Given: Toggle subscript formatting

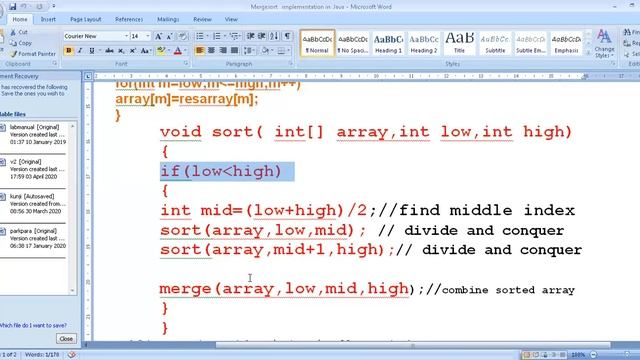Looking at the screenshot, I should pyautogui.click(x=121, y=51).
